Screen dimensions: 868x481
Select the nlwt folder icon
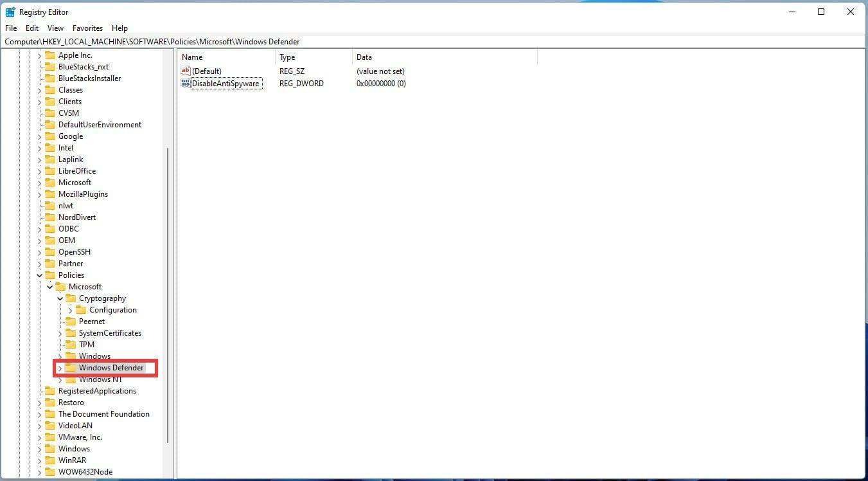click(49, 206)
